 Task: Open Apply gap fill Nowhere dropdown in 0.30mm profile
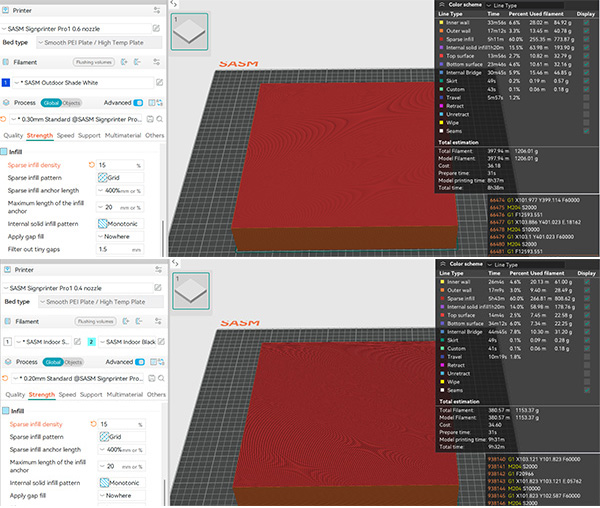120,236
